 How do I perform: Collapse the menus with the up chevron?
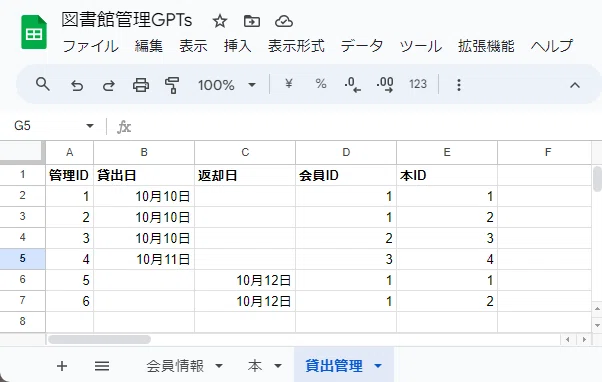pyautogui.click(x=574, y=85)
